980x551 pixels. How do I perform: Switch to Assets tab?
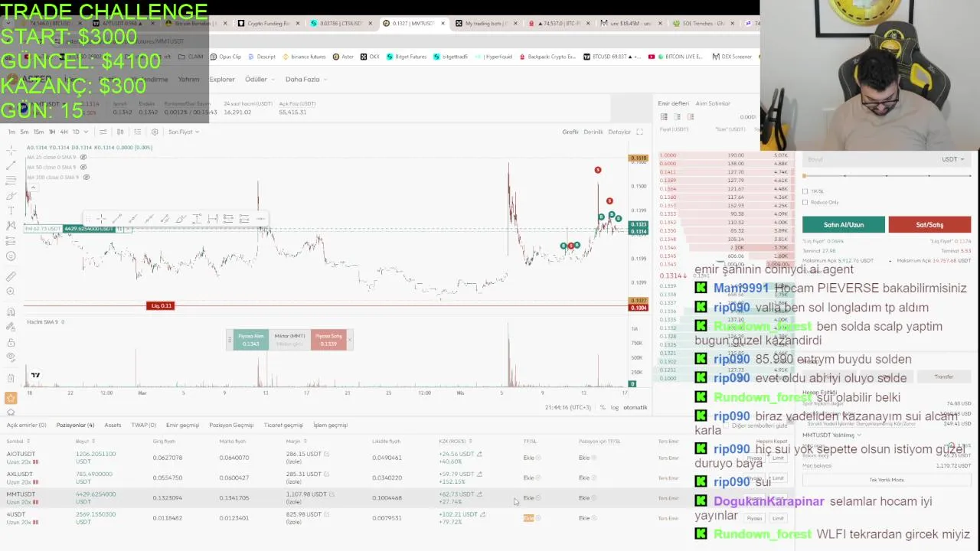(x=113, y=425)
